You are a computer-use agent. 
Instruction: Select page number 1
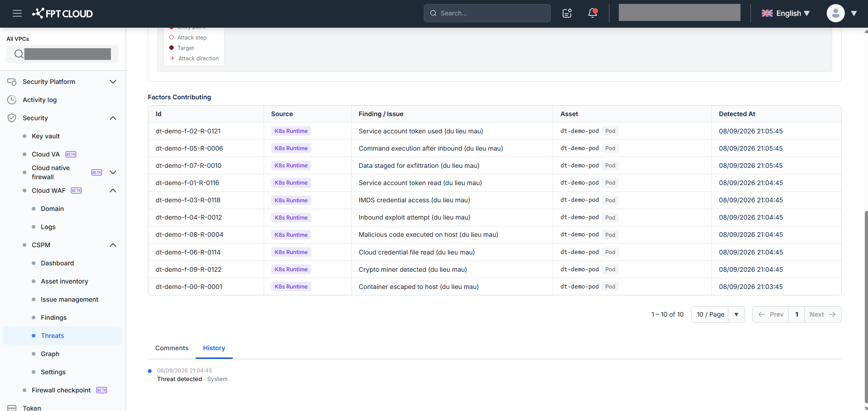point(797,314)
